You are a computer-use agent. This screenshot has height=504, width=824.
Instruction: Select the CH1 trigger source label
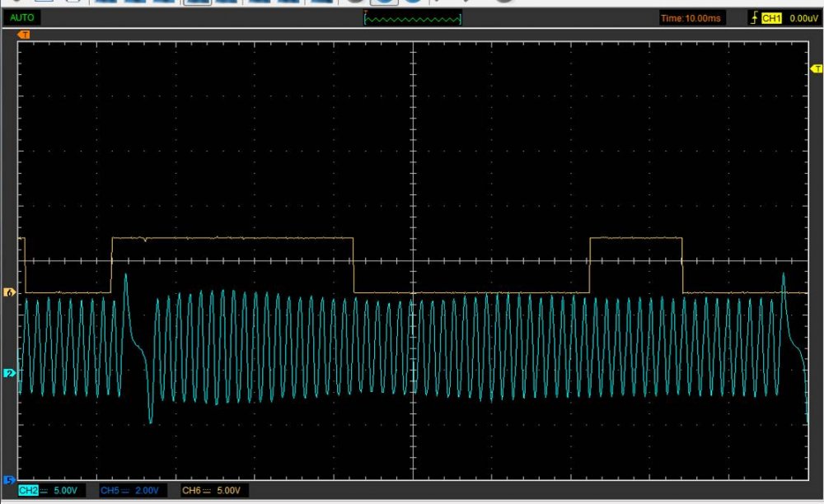point(771,17)
